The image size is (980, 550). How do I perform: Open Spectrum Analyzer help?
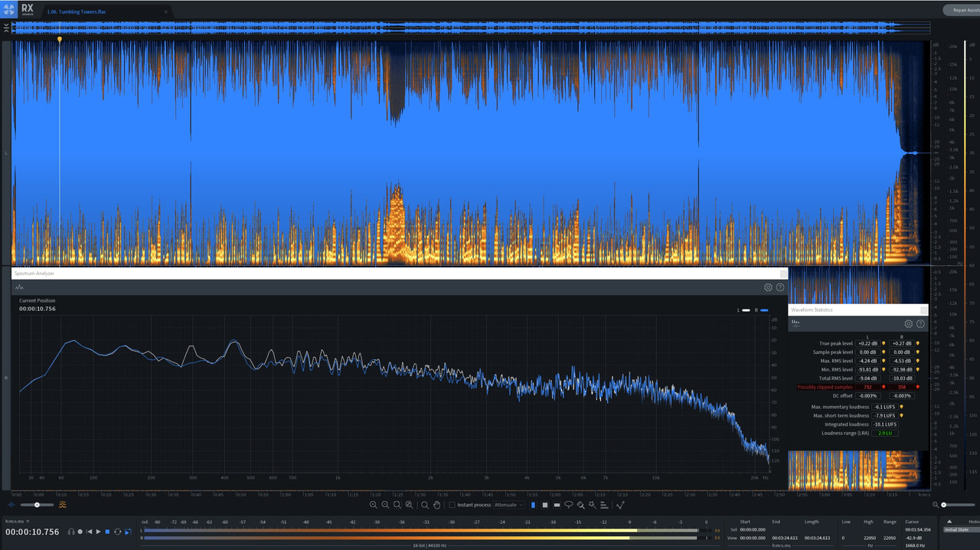point(780,287)
